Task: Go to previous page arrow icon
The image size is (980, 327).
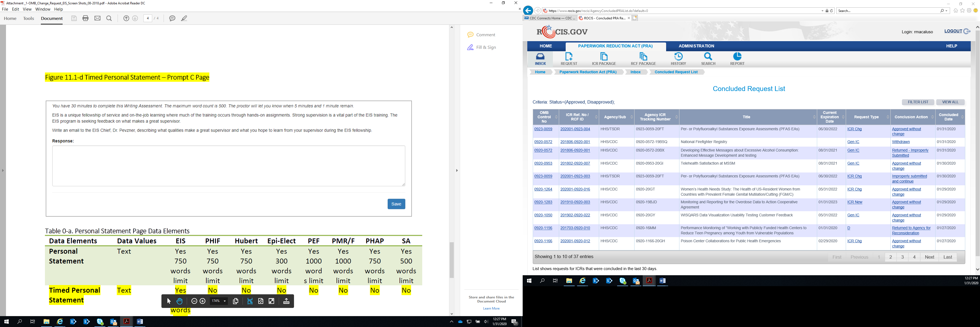Action: pyautogui.click(x=126, y=18)
